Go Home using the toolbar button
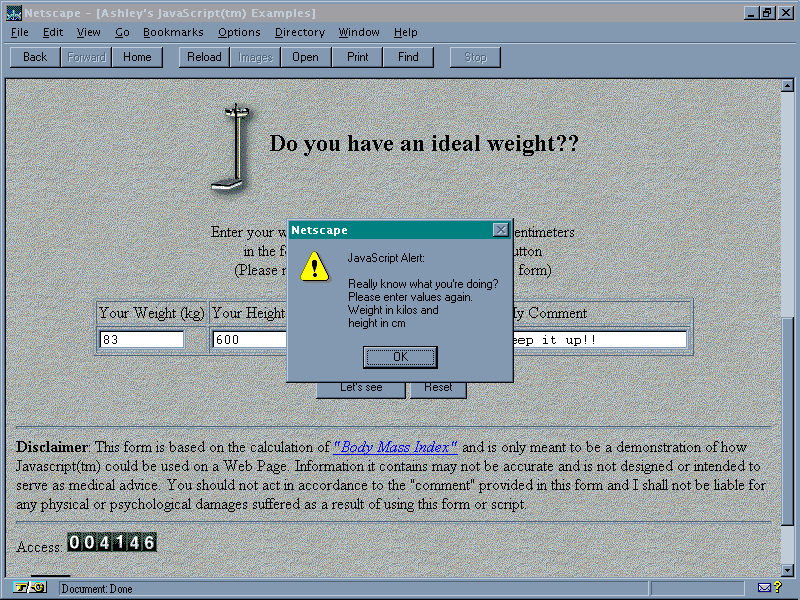The width and height of the screenshot is (800, 600). 137,57
